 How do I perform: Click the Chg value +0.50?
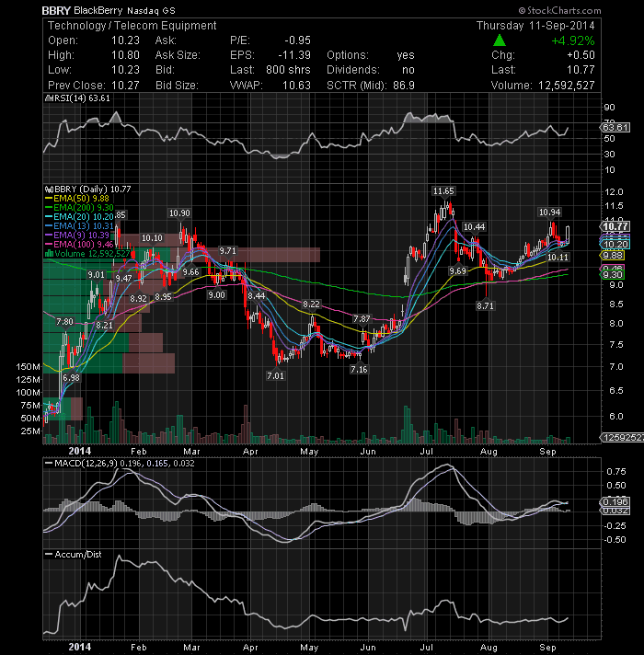tap(581, 55)
